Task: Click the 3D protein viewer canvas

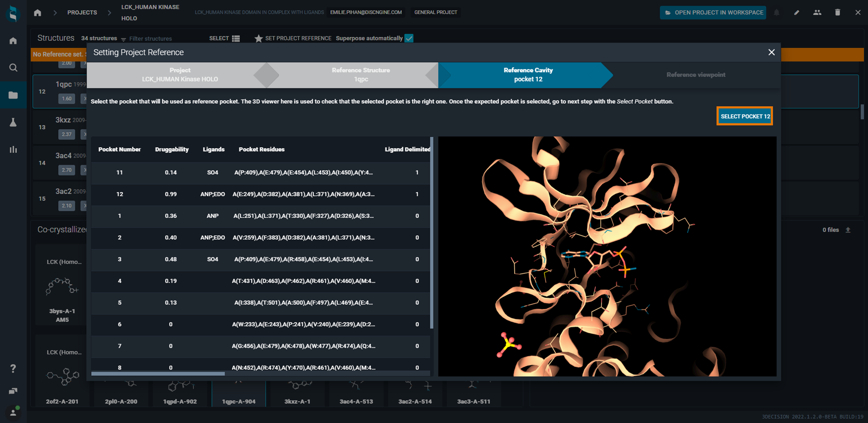Action: coord(607,256)
